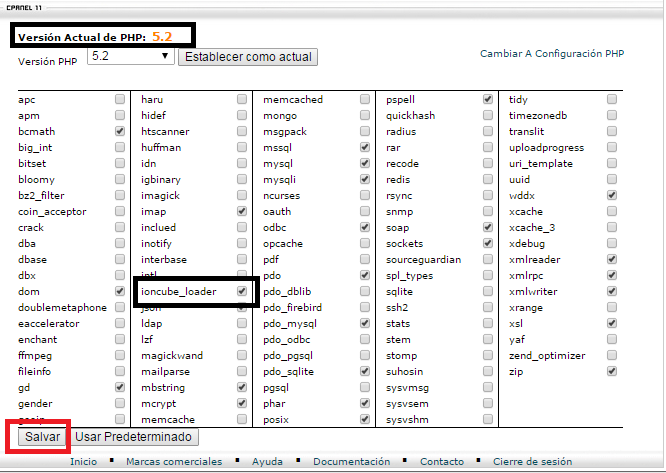Disable the mysql checkbox

pyautogui.click(x=364, y=163)
